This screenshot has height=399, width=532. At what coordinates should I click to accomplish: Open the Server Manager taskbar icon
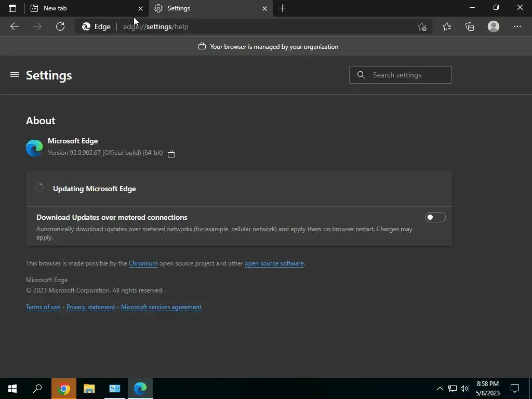[115, 389]
